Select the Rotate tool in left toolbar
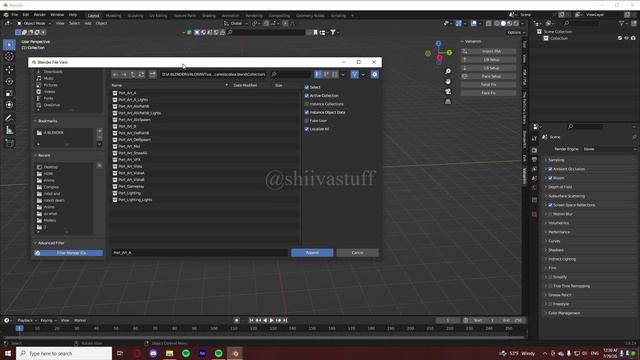640x360 pixels. (x=9, y=81)
